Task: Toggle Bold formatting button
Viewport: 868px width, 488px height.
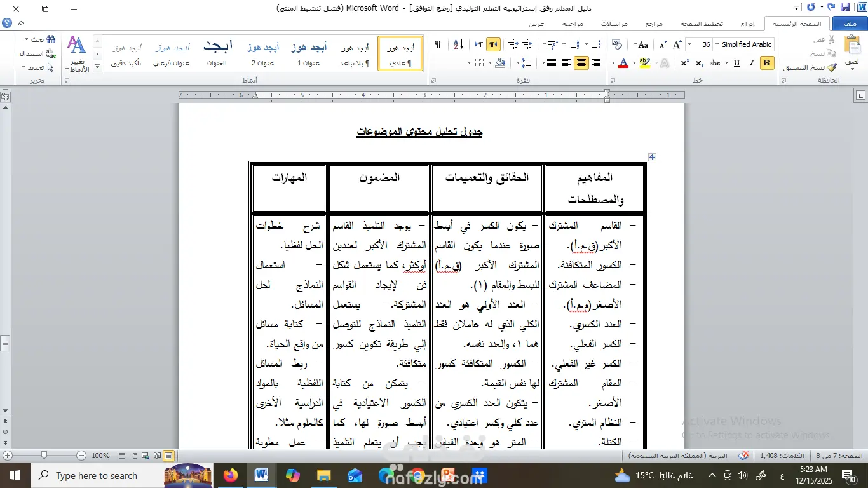Action: pyautogui.click(x=766, y=63)
